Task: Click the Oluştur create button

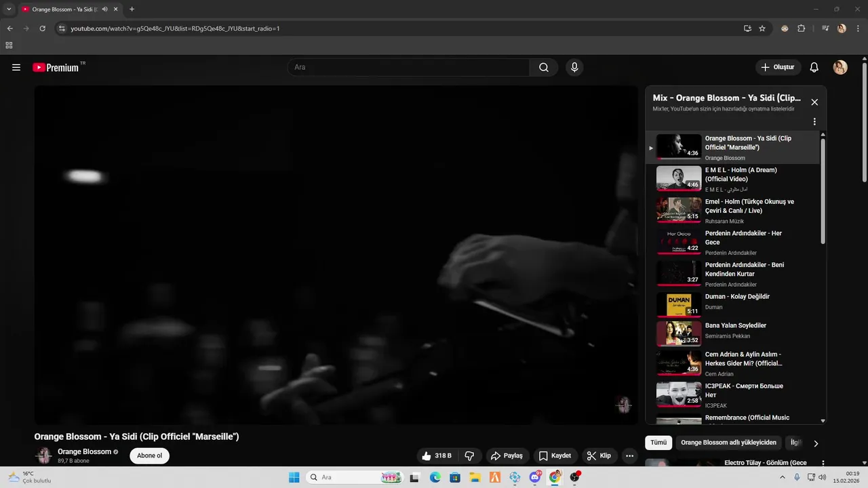Action: pyautogui.click(x=778, y=67)
